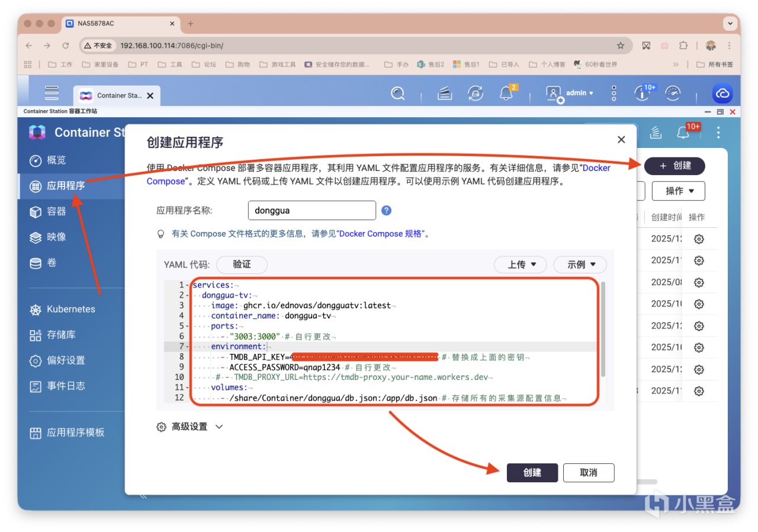Open the blue cloud icon in QTS bar

click(722, 93)
